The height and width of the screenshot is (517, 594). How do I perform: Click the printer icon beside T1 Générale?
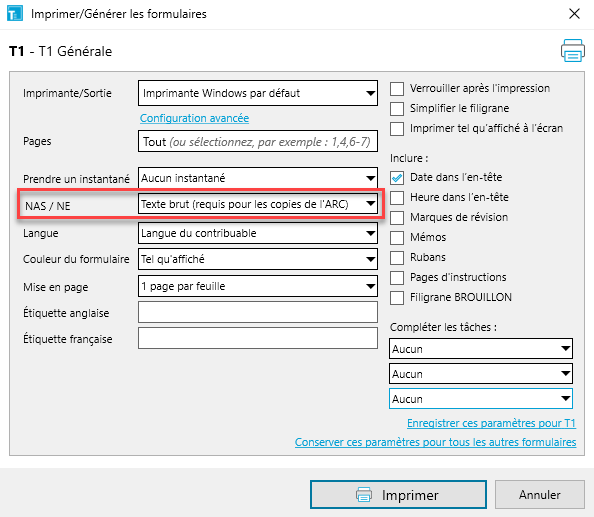click(x=572, y=50)
